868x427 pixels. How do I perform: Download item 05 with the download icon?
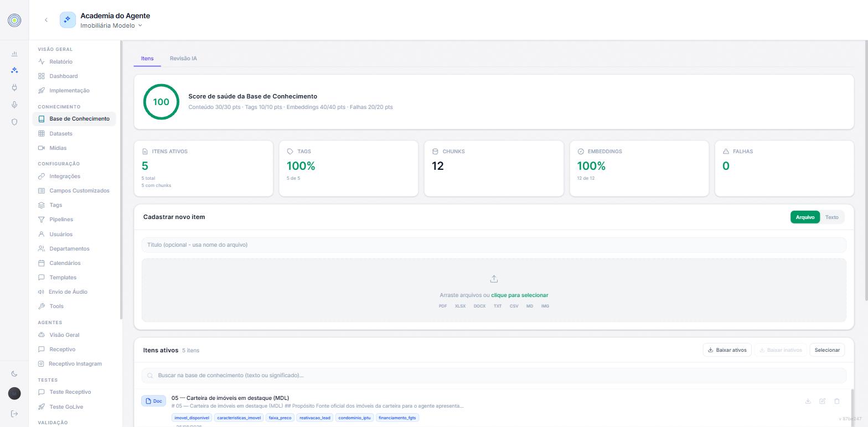[808, 401]
